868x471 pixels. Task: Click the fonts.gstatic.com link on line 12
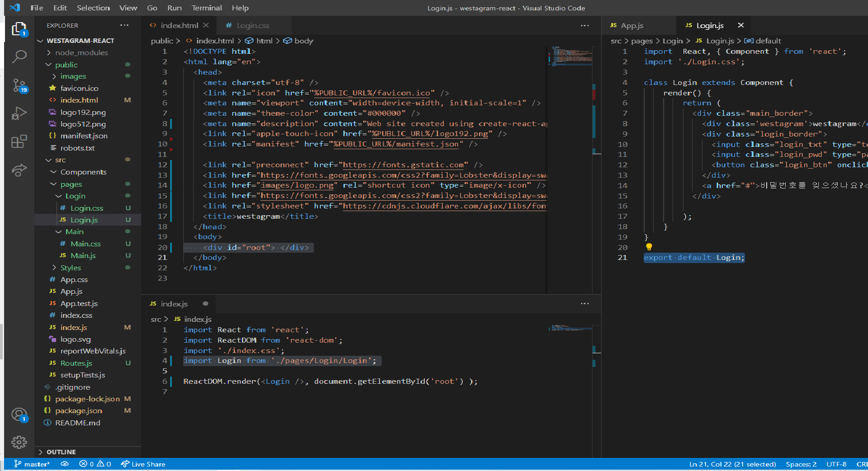coord(403,165)
